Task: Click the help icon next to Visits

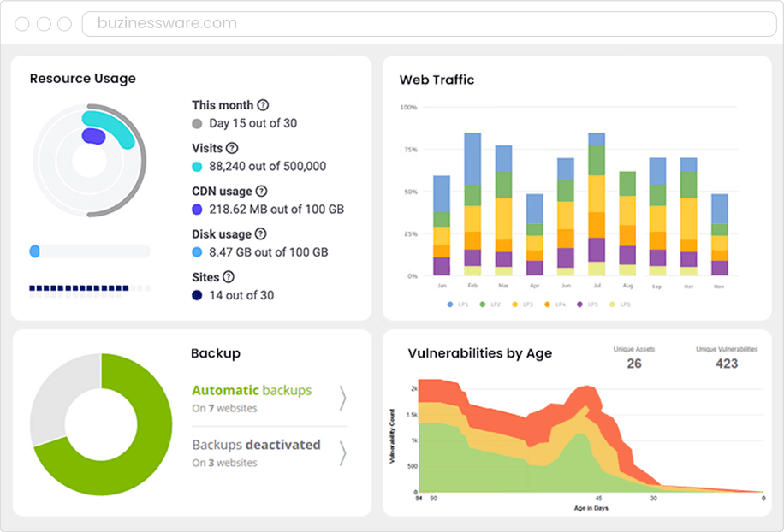Action: click(x=232, y=148)
